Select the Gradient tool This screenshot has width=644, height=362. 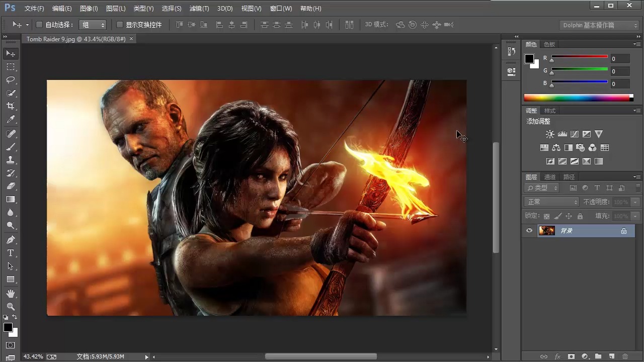[11, 199]
